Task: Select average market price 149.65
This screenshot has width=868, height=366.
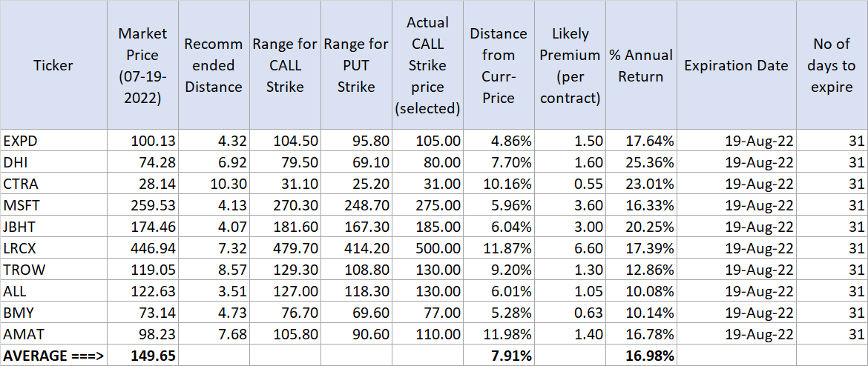Action: point(143,356)
